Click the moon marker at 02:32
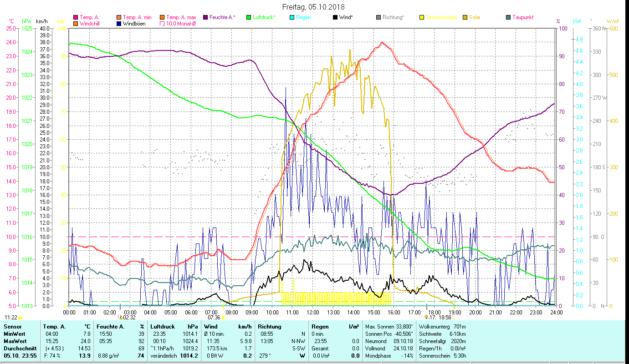The image size is (629, 364). point(120,317)
